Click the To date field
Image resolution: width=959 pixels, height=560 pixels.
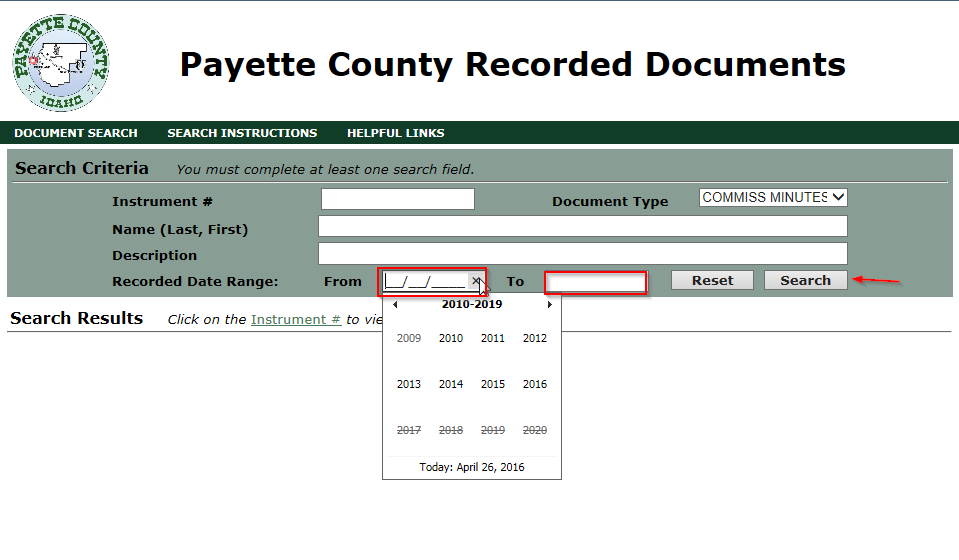[x=595, y=282]
